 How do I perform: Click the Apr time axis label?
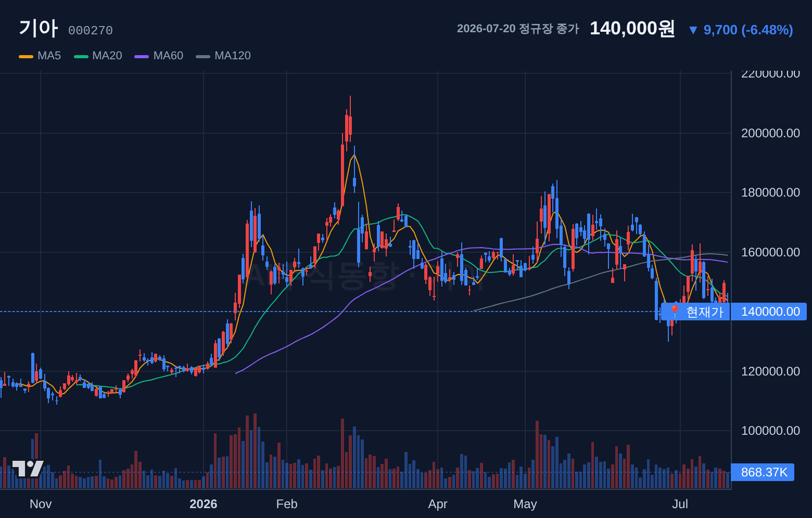pyautogui.click(x=438, y=504)
